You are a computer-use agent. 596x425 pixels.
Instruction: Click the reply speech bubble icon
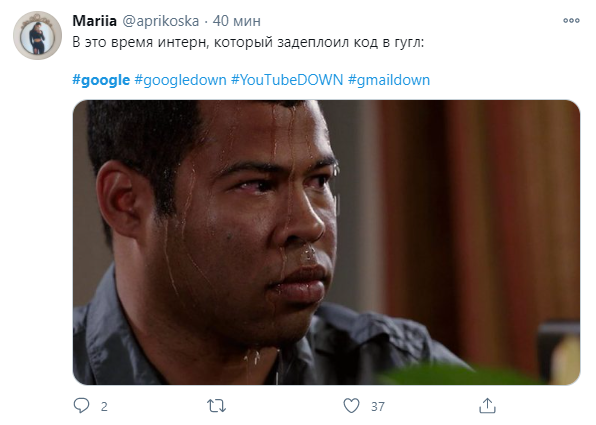tap(81, 405)
